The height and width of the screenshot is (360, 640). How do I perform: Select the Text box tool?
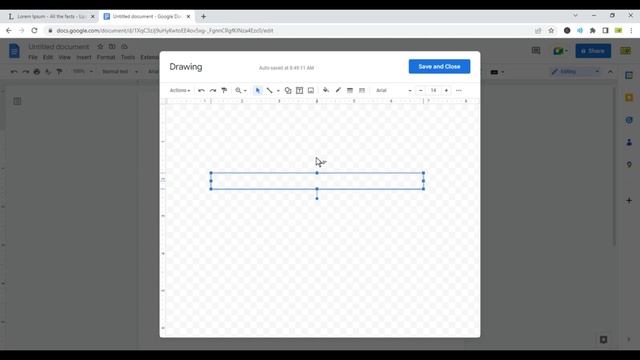point(299,90)
